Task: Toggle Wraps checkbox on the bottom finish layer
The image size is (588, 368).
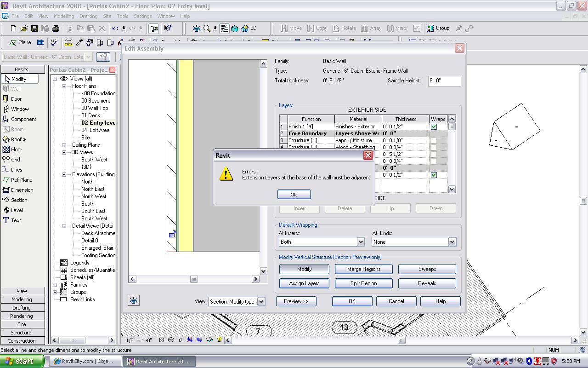Action: coord(434,175)
